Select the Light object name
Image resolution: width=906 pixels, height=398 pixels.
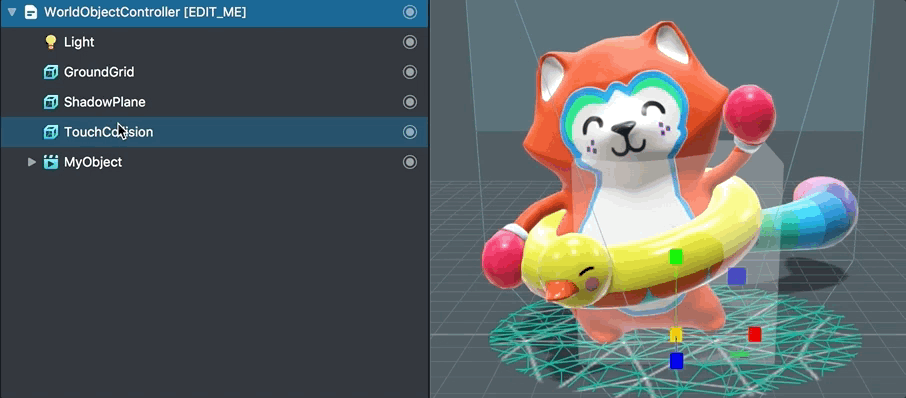click(79, 42)
